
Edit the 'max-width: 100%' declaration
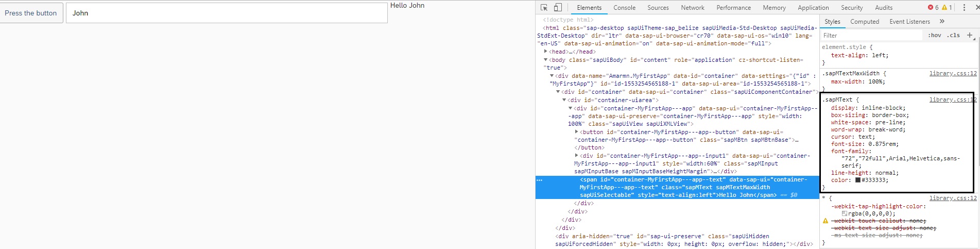pos(858,81)
